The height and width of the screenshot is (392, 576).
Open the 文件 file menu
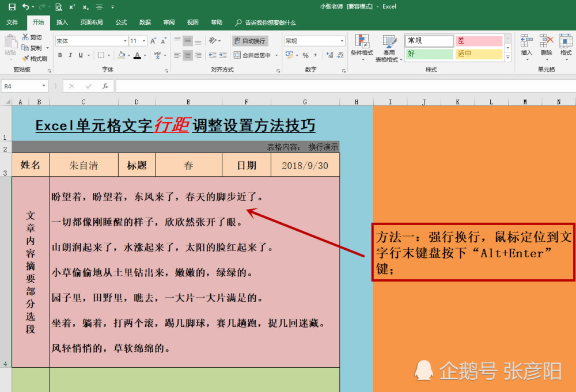coord(12,22)
